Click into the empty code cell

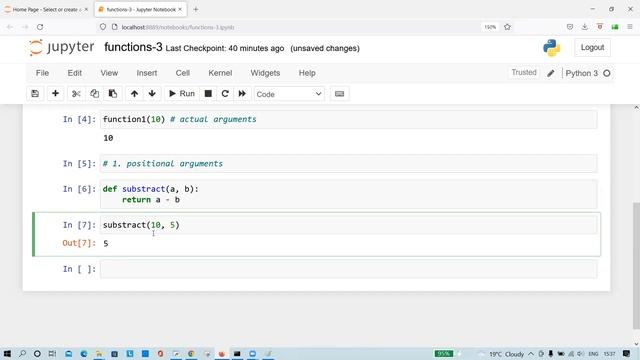click(349, 269)
